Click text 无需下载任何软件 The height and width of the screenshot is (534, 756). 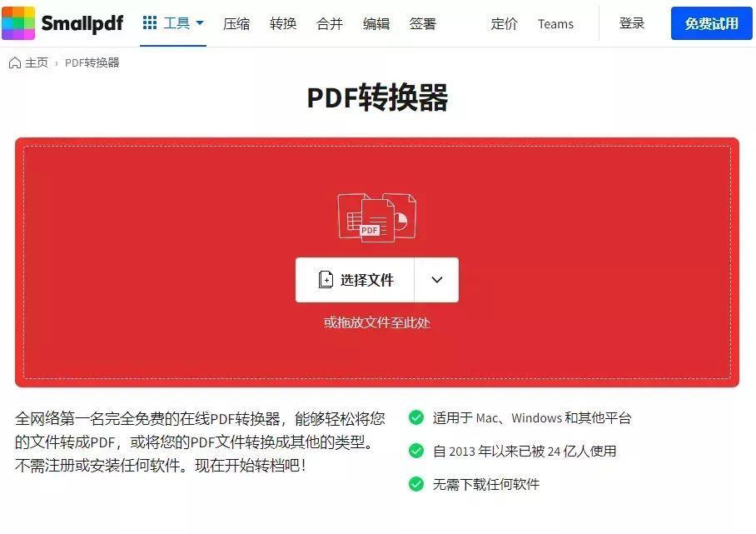point(486,484)
